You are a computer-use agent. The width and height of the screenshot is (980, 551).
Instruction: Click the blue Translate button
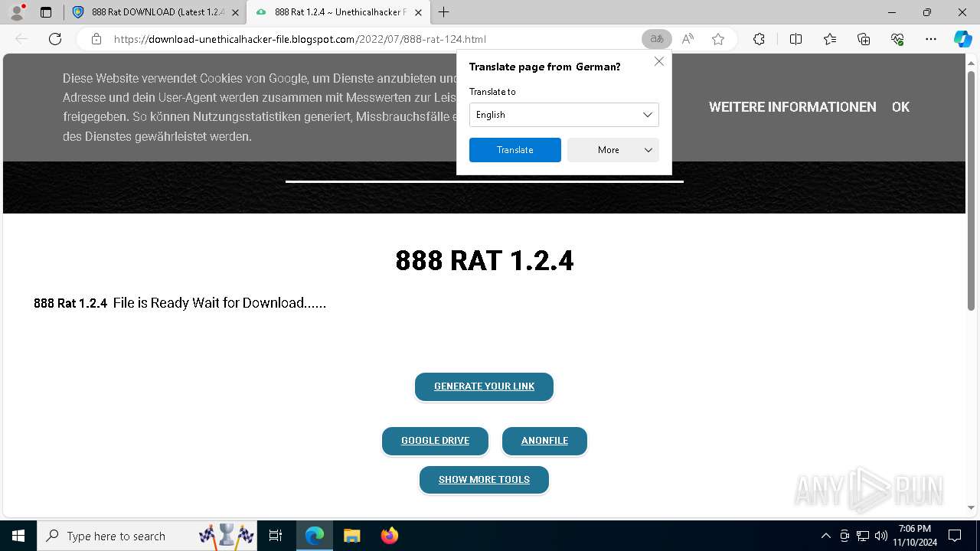click(x=514, y=150)
